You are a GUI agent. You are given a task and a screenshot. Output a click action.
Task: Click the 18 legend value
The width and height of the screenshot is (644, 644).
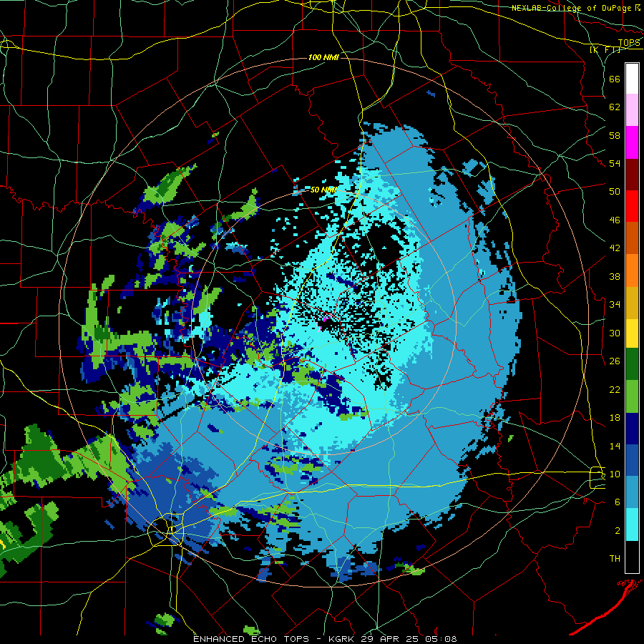615,418
